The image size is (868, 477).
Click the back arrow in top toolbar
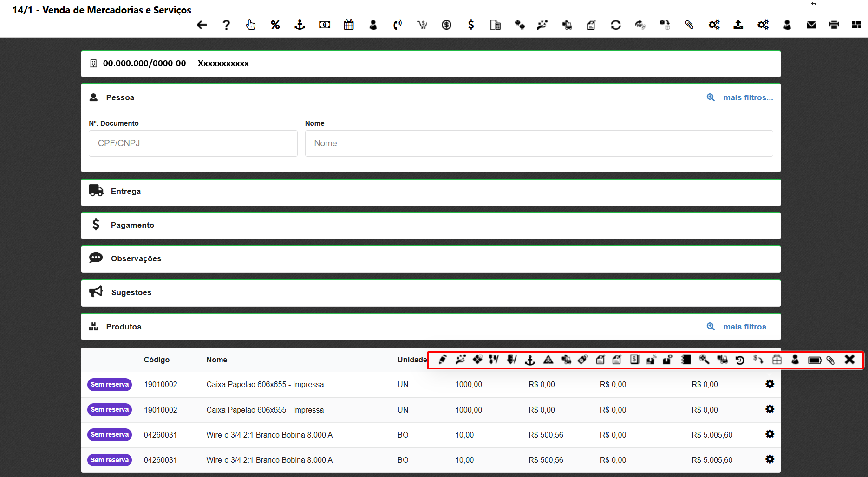pyautogui.click(x=202, y=25)
